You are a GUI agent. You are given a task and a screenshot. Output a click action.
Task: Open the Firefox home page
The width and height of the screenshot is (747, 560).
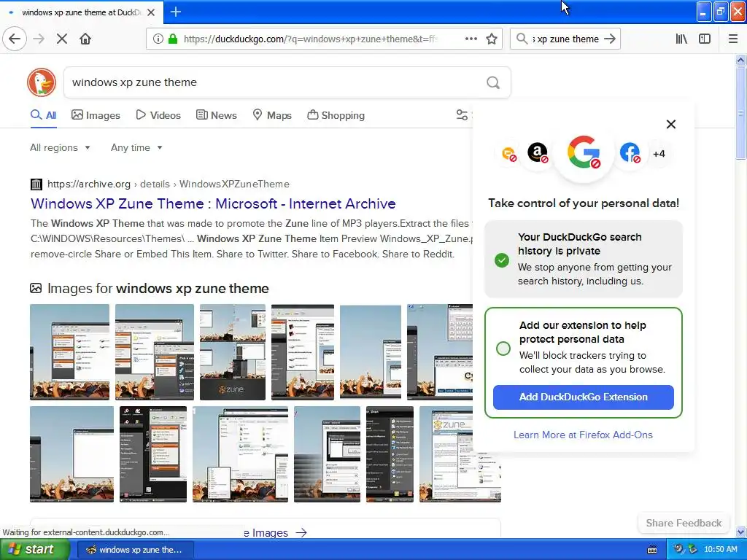point(85,39)
